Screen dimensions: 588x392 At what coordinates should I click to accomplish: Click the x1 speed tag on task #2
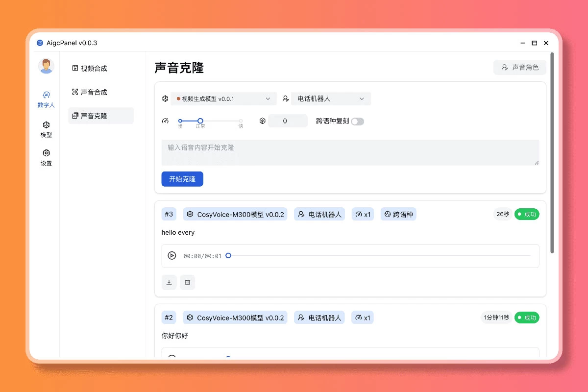tap(363, 318)
